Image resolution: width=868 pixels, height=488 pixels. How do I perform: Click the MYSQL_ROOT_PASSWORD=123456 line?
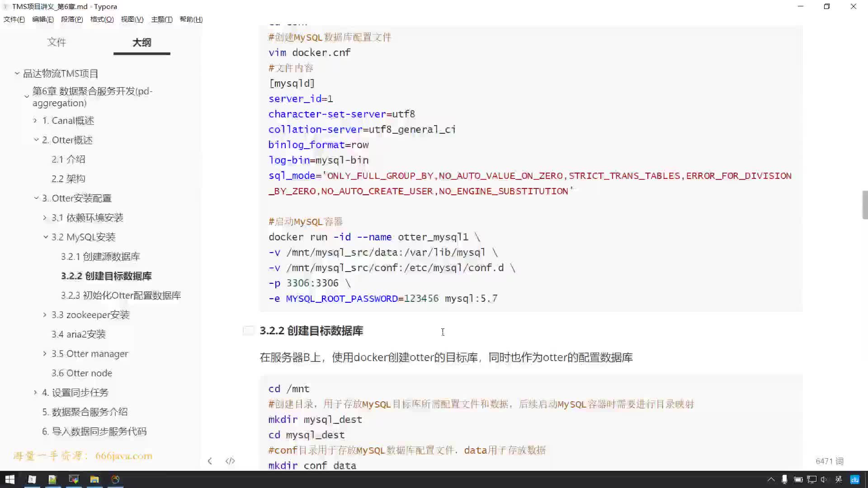pyautogui.click(x=382, y=298)
